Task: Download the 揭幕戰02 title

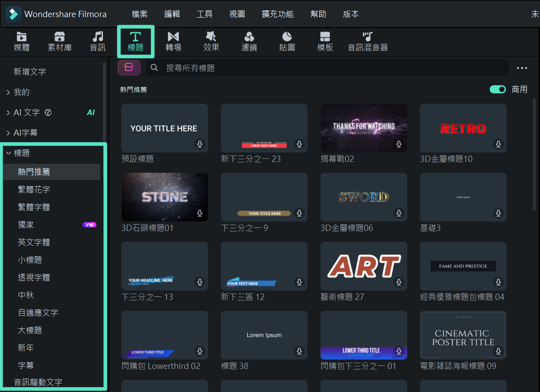Action: click(399, 144)
